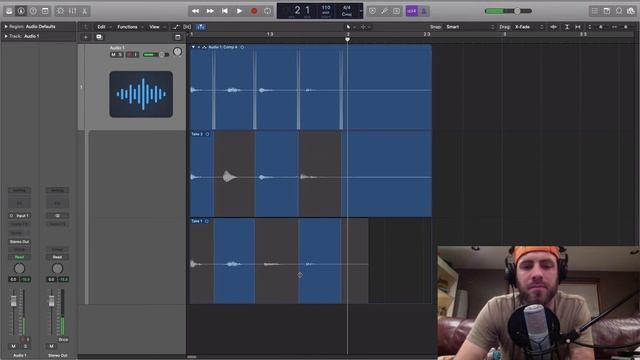
Task: Select the Take 1 lane label
Action: coord(197,221)
